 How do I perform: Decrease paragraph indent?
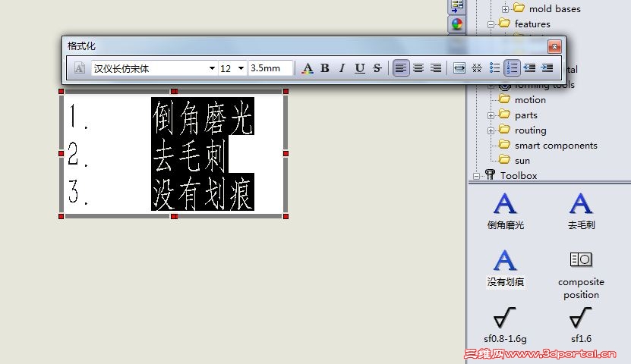(x=529, y=68)
